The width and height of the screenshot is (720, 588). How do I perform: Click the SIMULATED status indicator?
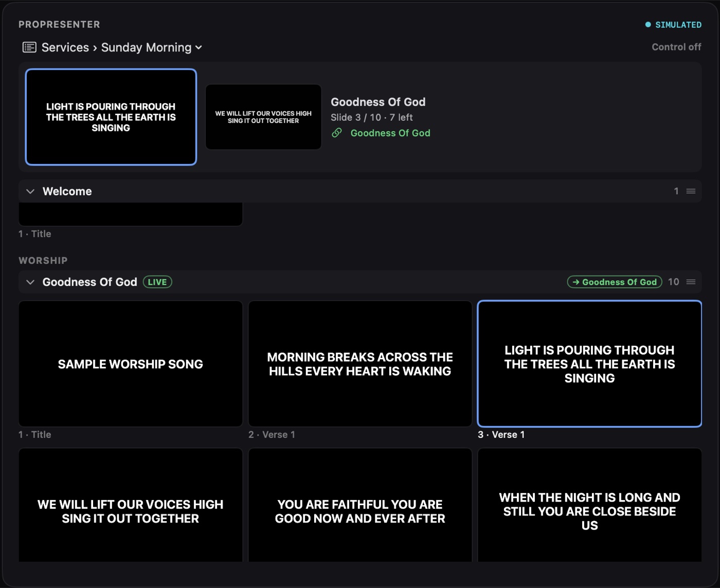coord(673,25)
